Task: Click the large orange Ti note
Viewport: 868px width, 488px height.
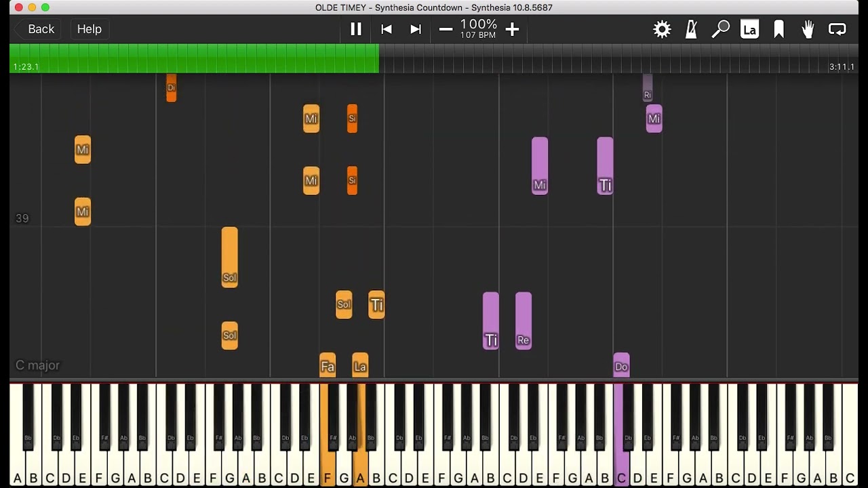Action: tap(376, 304)
